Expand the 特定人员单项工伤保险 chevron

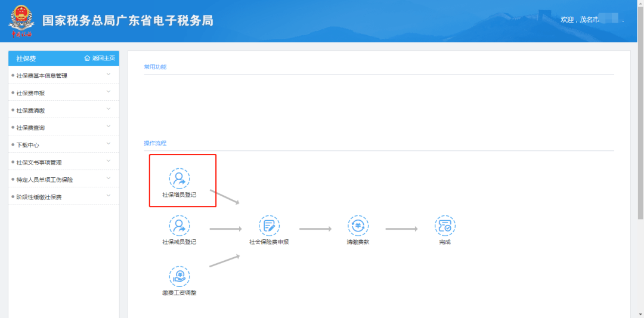pos(109,178)
